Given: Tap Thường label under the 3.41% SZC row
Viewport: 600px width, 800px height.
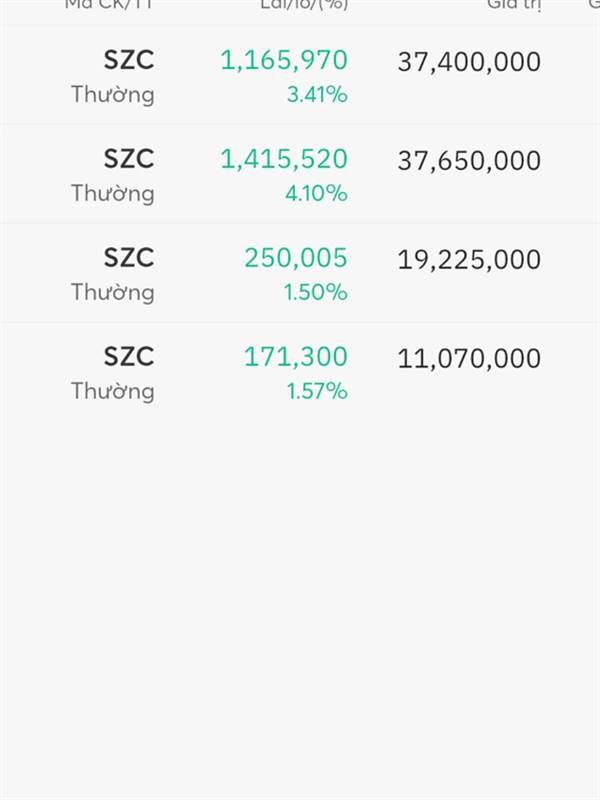Looking at the screenshot, I should tap(113, 95).
